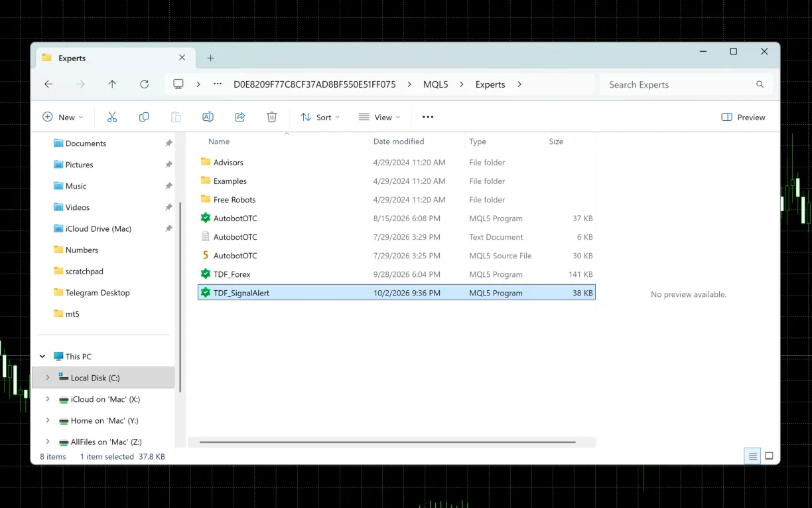Click the Telegram Desktop folder icon

(58, 292)
